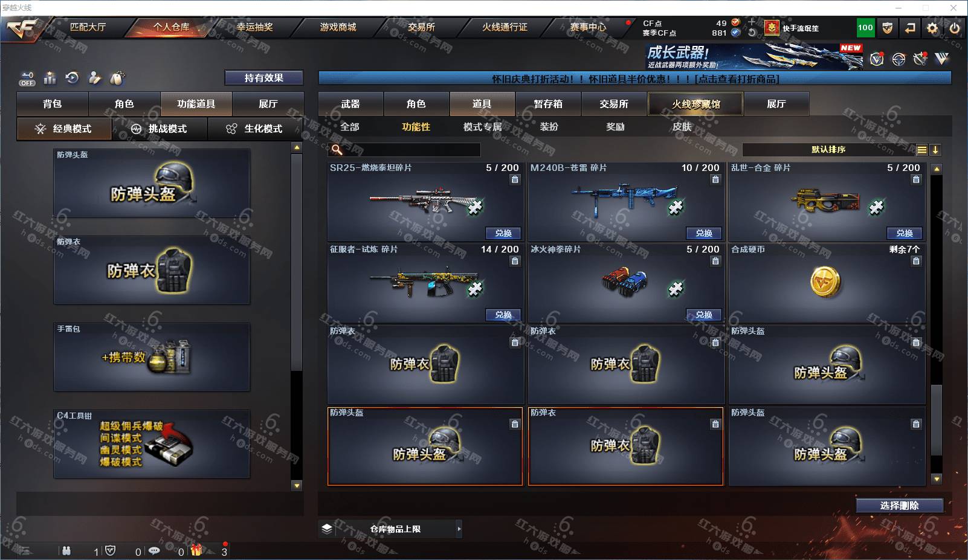Image resolution: width=968 pixels, height=560 pixels.
Task: Open the chat bubble icon in status bar
Action: (154, 551)
